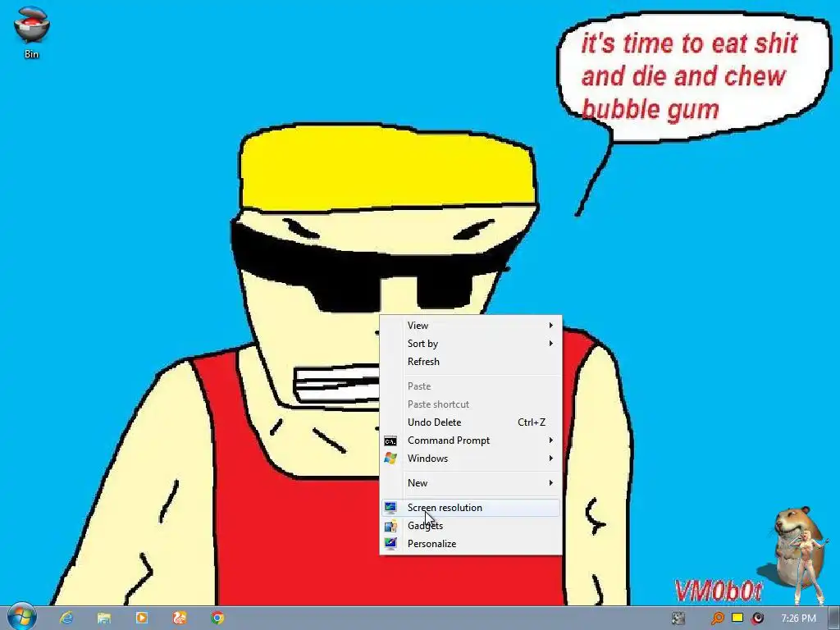This screenshot has width=840, height=630.
Task: Expand the View submenu arrow
Action: pyautogui.click(x=550, y=325)
